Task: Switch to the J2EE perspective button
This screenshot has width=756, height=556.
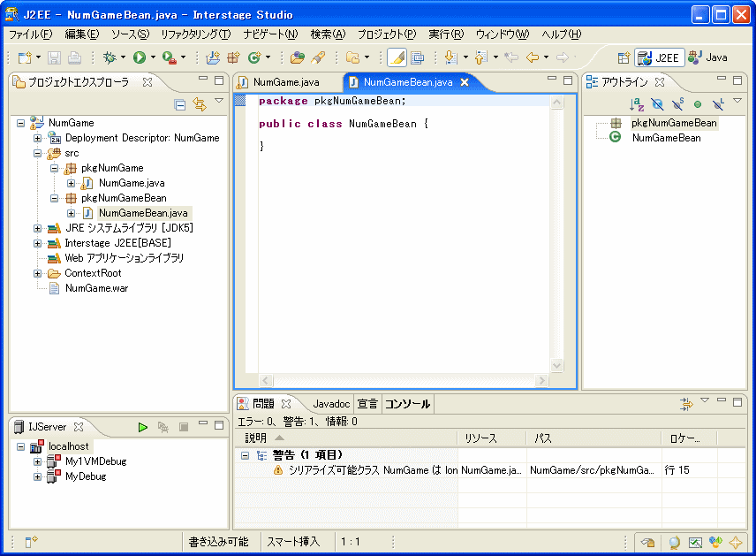Action: (x=659, y=58)
